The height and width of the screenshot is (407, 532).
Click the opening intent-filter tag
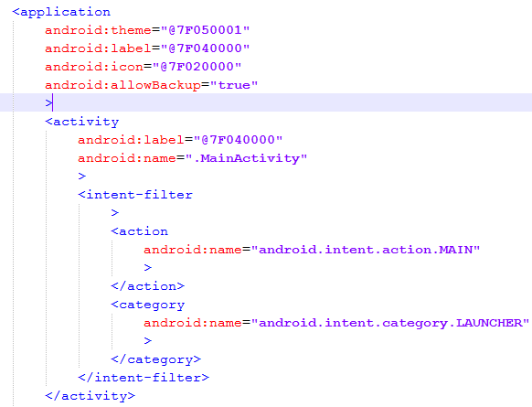[135, 195]
